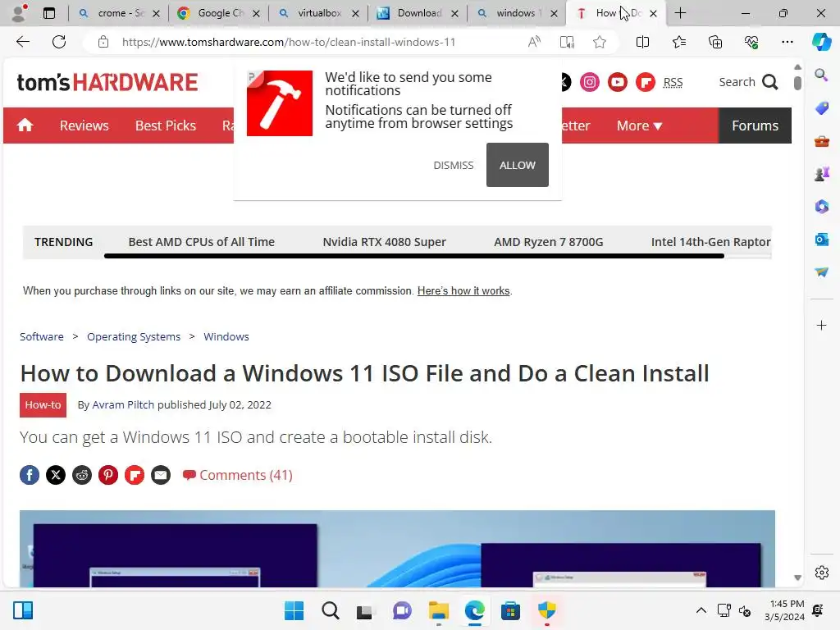
Task: Open the sidebar Drop paper plane icon
Action: pyautogui.click(x=821, y=272)
